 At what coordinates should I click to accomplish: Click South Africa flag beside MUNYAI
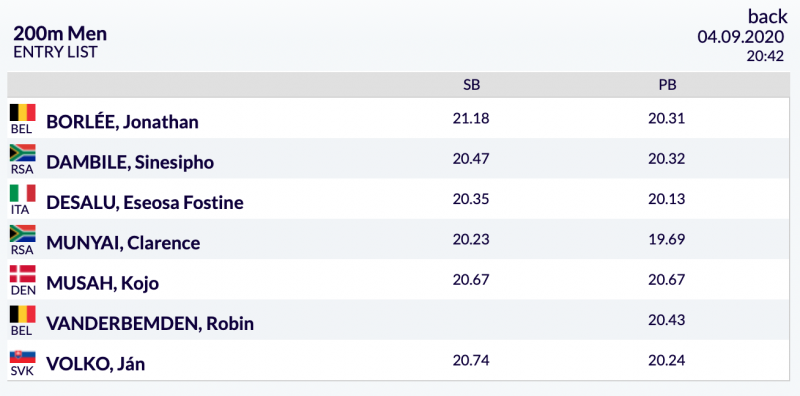coord(22,233)
